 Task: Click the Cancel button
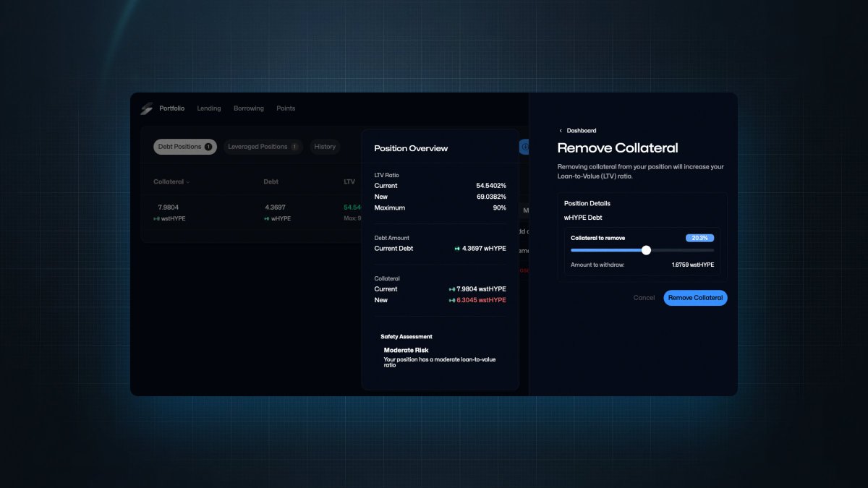click(x=644, y=298)
